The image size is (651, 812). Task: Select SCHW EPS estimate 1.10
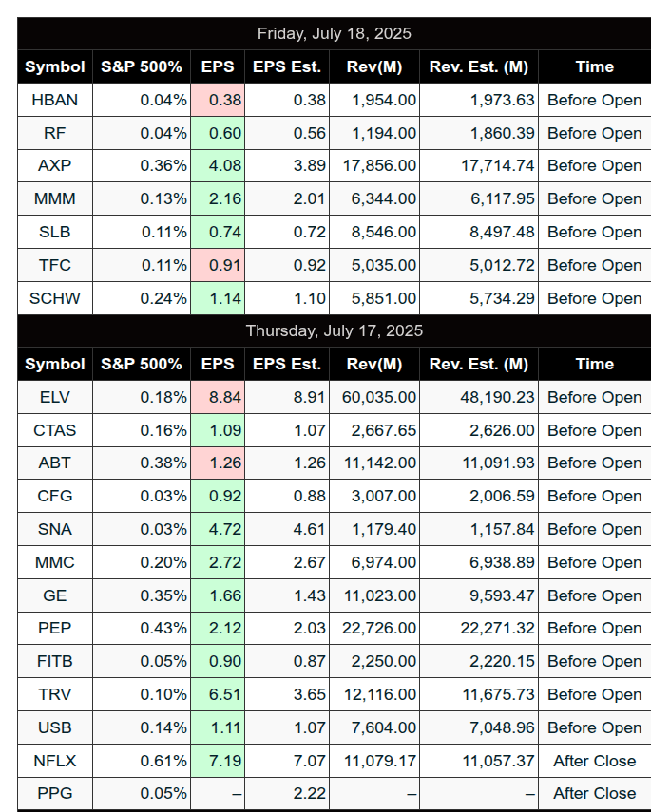pyautogui.click(x=287, y=298)
